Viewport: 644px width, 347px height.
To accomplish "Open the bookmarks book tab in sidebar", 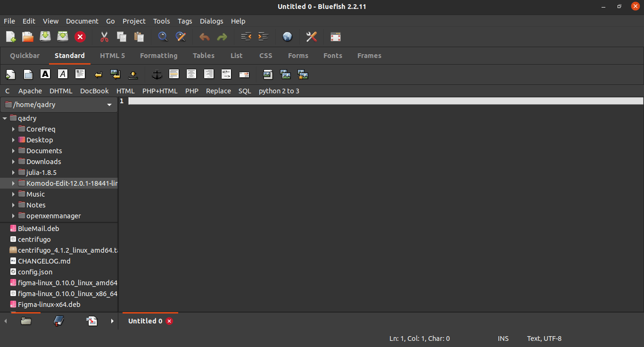I will (x=58, y=321).
